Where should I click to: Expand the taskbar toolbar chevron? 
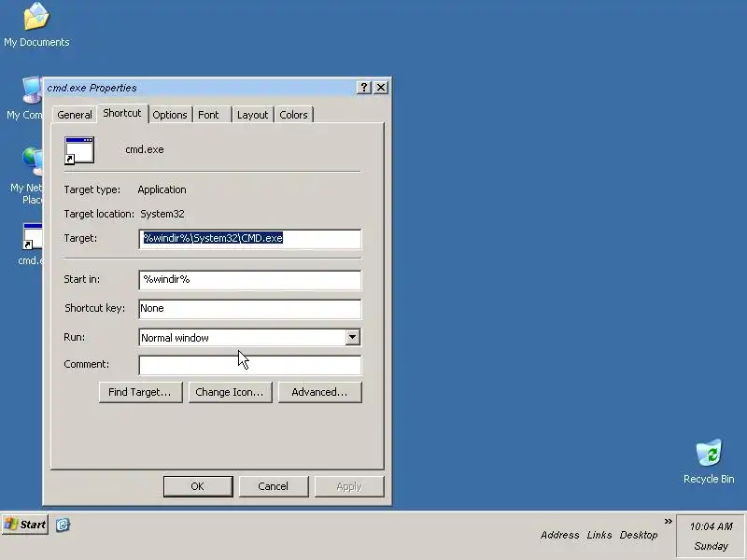(668, 522)
